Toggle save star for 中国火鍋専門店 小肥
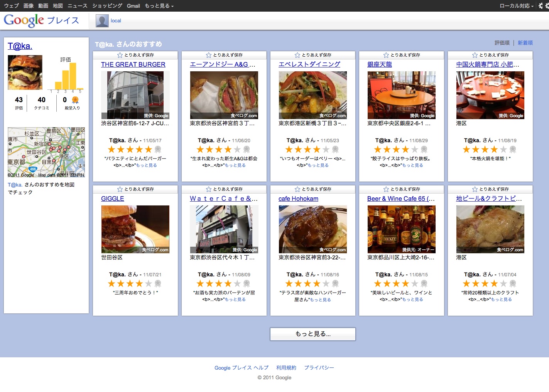Viewport: 549px width, 392px height. tap(475, 55)
